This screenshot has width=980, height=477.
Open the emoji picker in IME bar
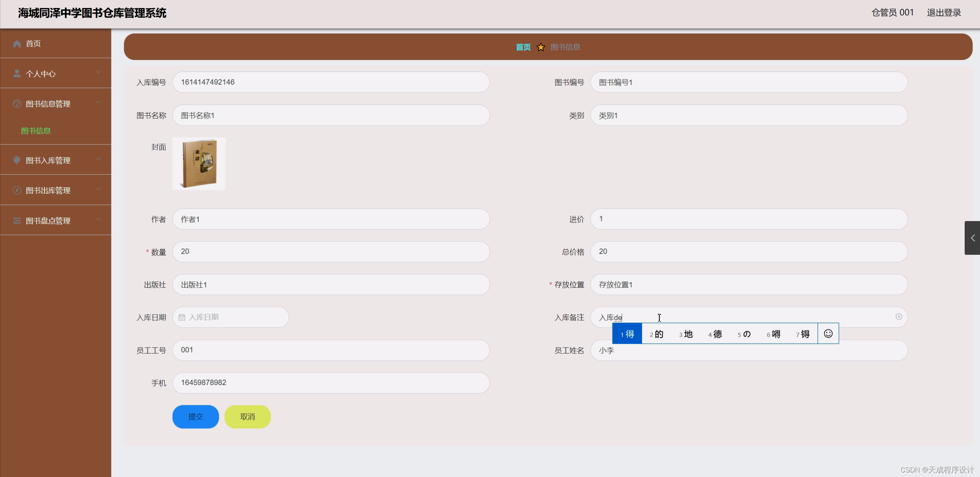coord(828,334)
